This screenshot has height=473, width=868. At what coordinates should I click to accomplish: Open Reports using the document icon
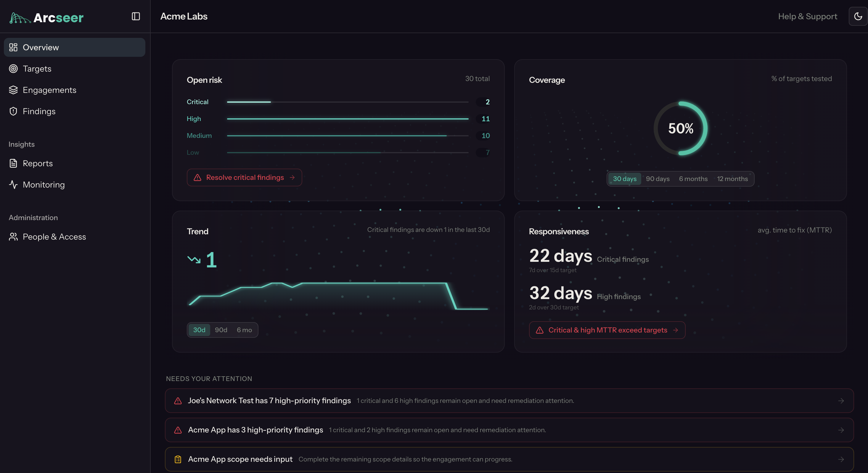click(x=14, y=163)
